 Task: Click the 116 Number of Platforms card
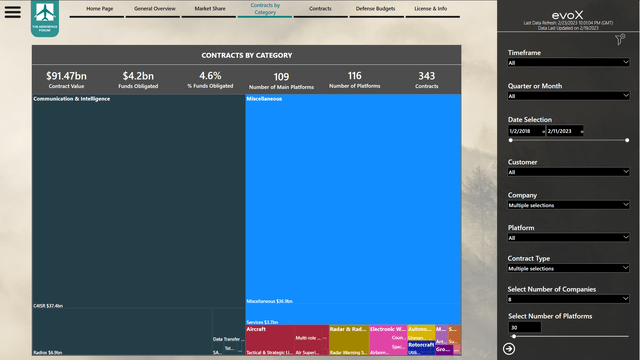(354, 80)
